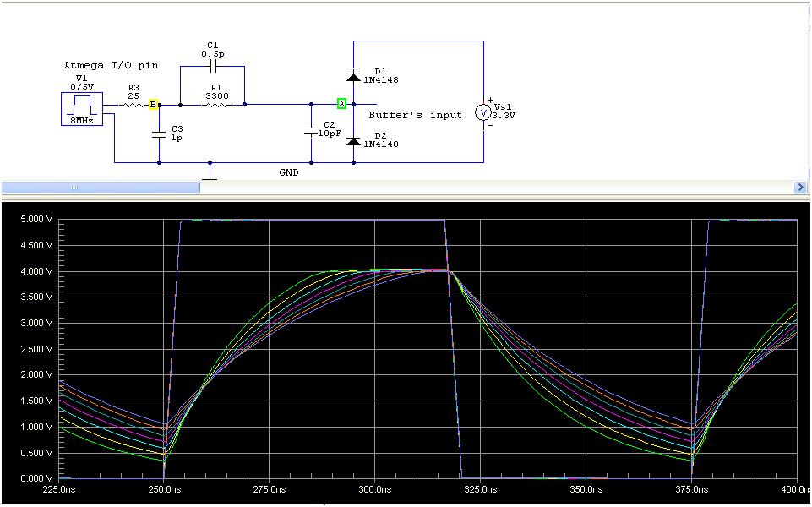Toggle the green node marker A
This screenshot has height=507, width=812.
(x=341, y=102)
